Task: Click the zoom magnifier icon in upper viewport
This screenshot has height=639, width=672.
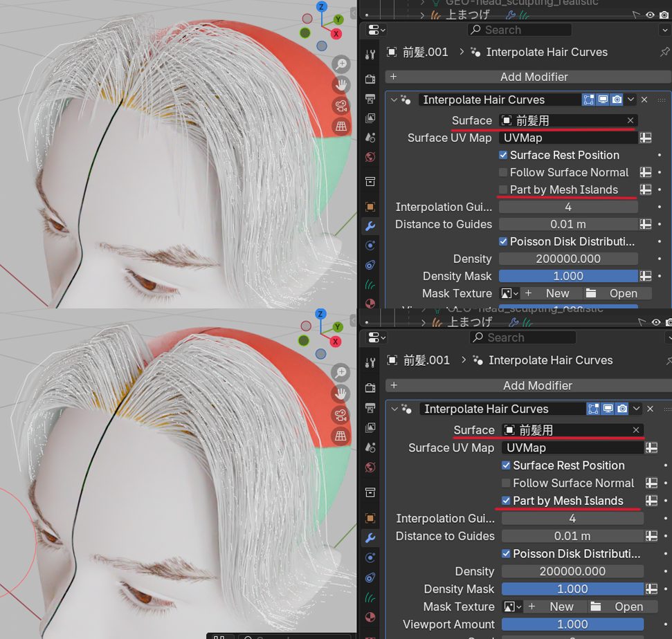Action: [x=340, y=64]
